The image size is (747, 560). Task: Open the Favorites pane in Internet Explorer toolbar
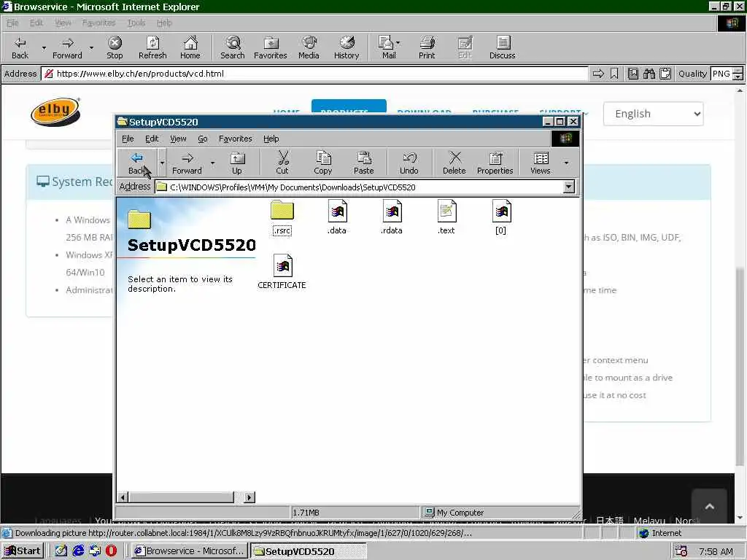[x=271, y=47]
